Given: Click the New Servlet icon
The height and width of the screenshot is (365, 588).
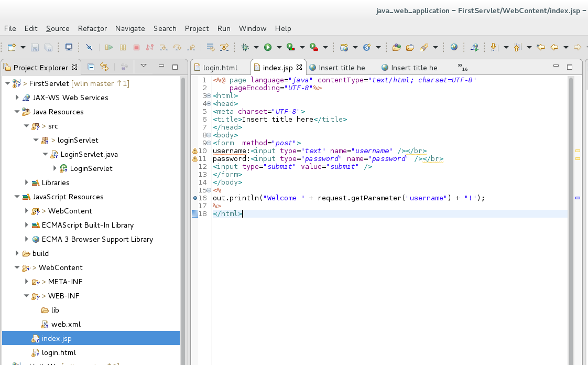Looking at the screenshot, I should pos(367,47).
